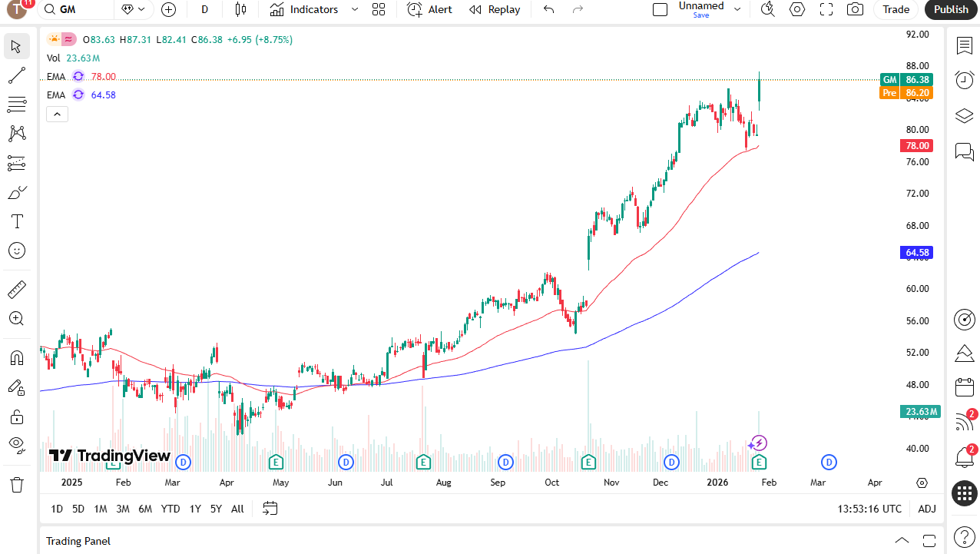Open the pine editor mountain icon
The height and width of the screenshot is (554, 980).
965,353
